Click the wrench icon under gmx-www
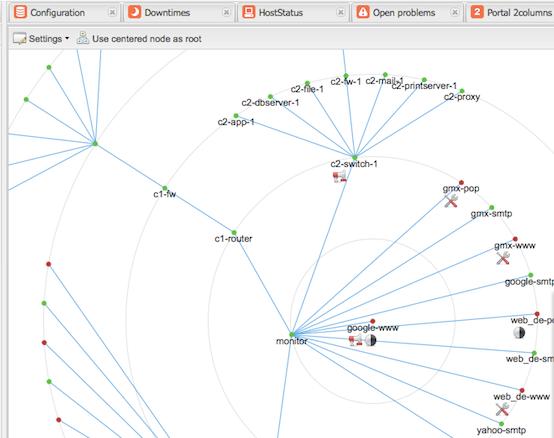The image size is (554, 438). pos(503,258)
